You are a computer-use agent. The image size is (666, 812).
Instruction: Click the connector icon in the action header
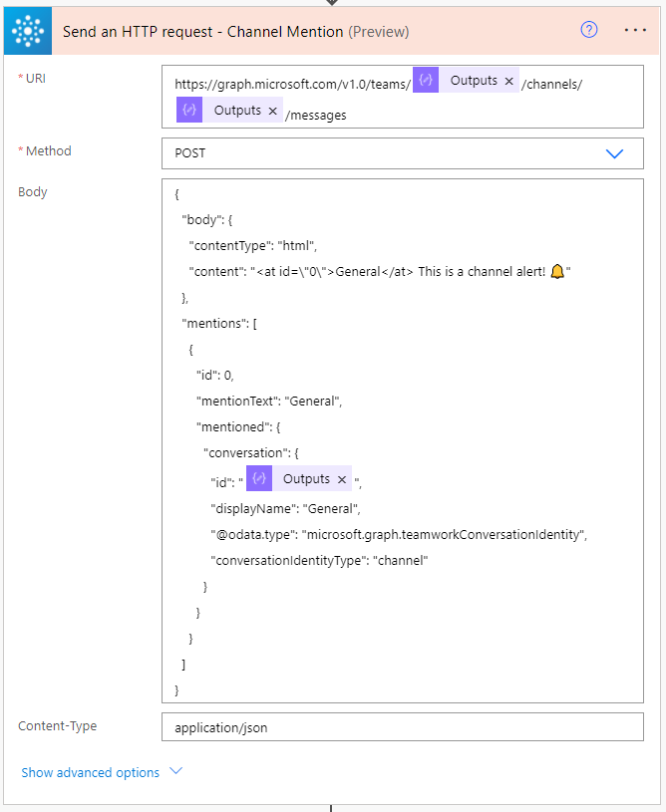[33, 31]
